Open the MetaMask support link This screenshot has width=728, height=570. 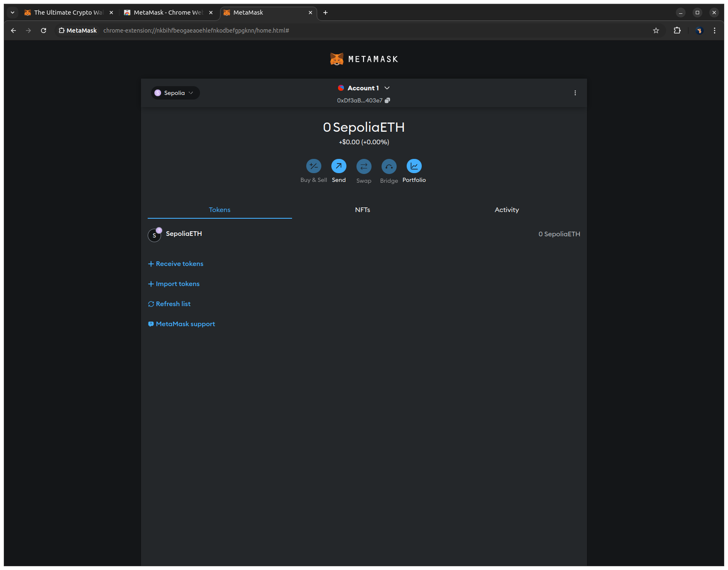coord(182,324)
